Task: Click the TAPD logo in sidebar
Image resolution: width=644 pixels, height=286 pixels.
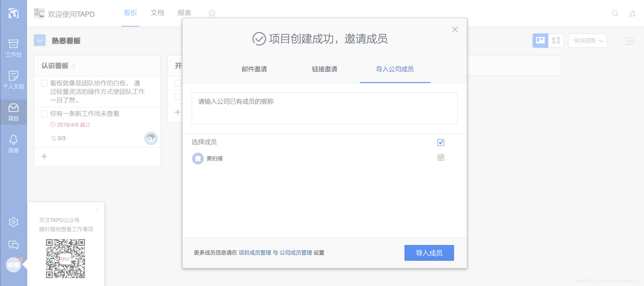Action: click(13, 13)
